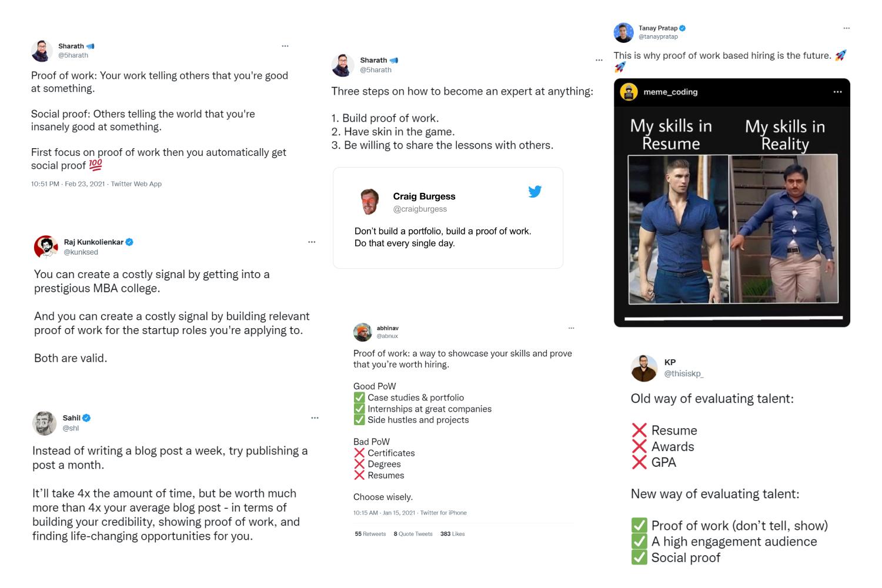Click the white progress bar under meme
The width and height of the screenshot is (882, 588).
pos(733,318)
